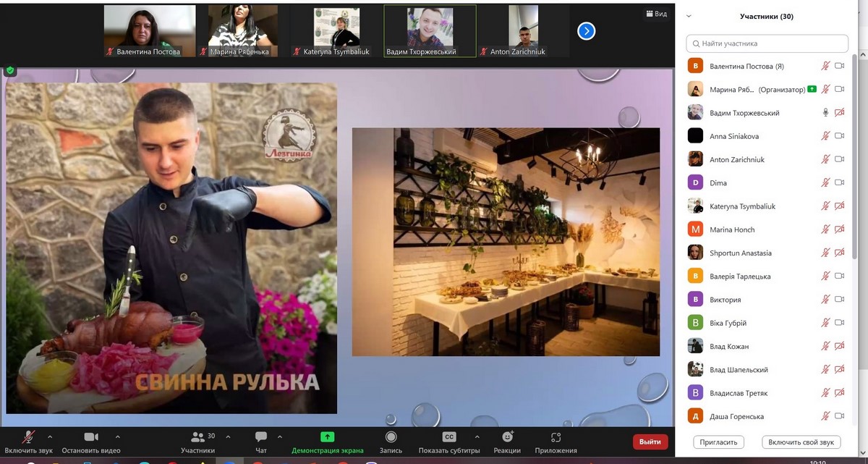Screen dimensions: 868x464
Task: Open the Чат chat icon
Action: click(x=261, y=437)
